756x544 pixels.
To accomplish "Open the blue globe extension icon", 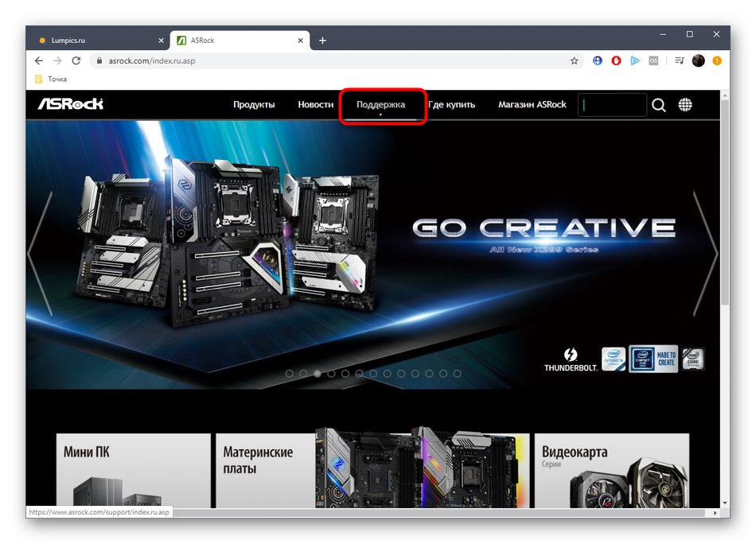I will click(x=598, y=60).
